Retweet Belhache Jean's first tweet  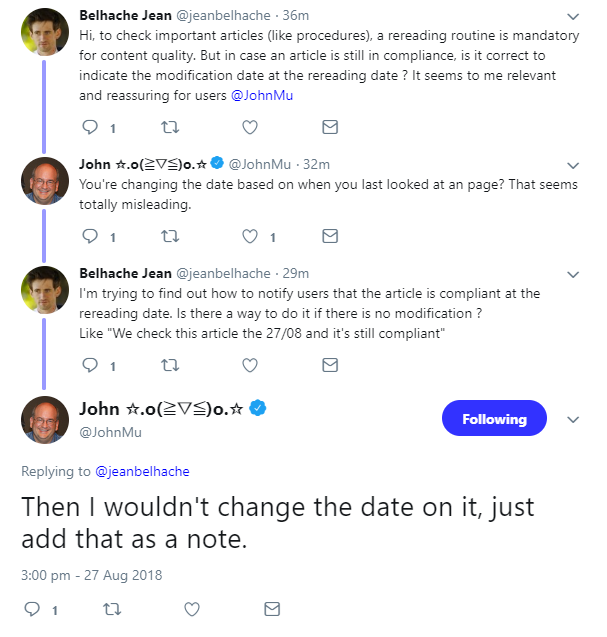click(x=170, y=127)
